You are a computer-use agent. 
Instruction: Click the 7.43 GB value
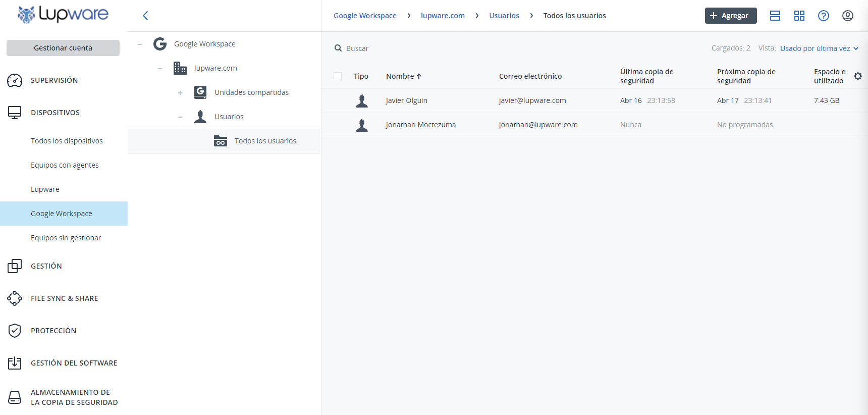[x=827, y=100]
